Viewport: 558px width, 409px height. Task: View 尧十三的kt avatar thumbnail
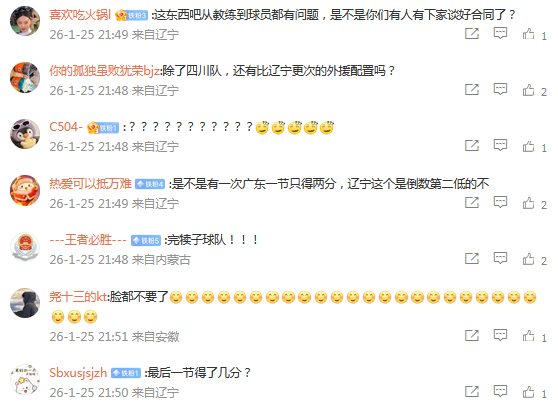click(x=25, y=303)
